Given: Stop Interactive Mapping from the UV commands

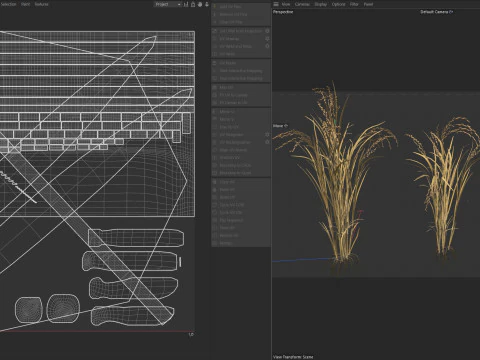Looking at the screenshot, I should click(241, 78).
